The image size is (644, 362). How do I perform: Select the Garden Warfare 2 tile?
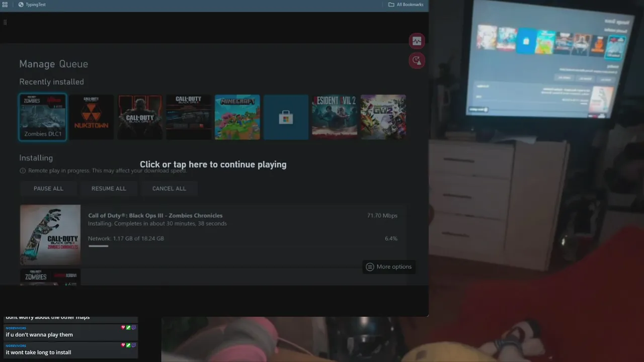[383, 117]
